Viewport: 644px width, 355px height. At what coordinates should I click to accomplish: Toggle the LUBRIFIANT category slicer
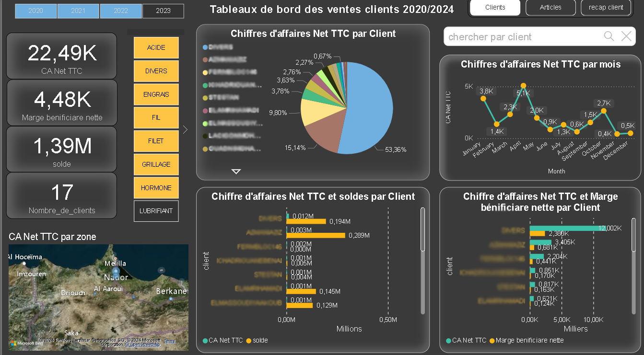coord(156,211)
